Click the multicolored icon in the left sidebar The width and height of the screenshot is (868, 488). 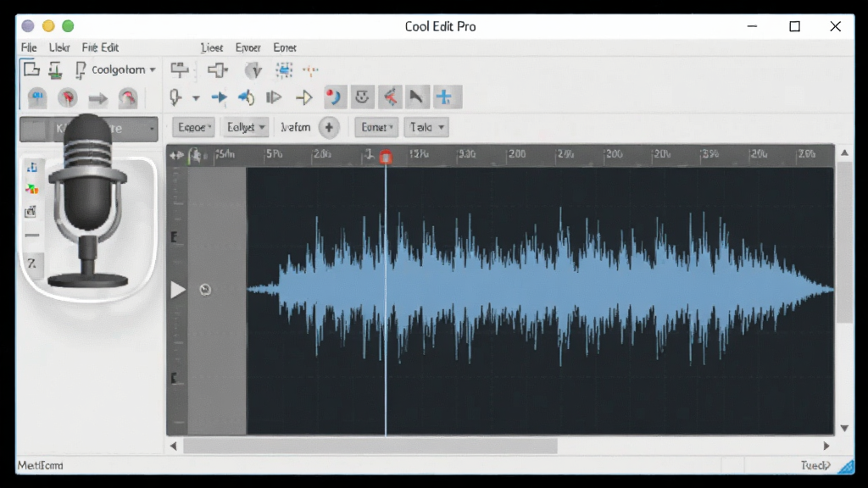[32, 189]
